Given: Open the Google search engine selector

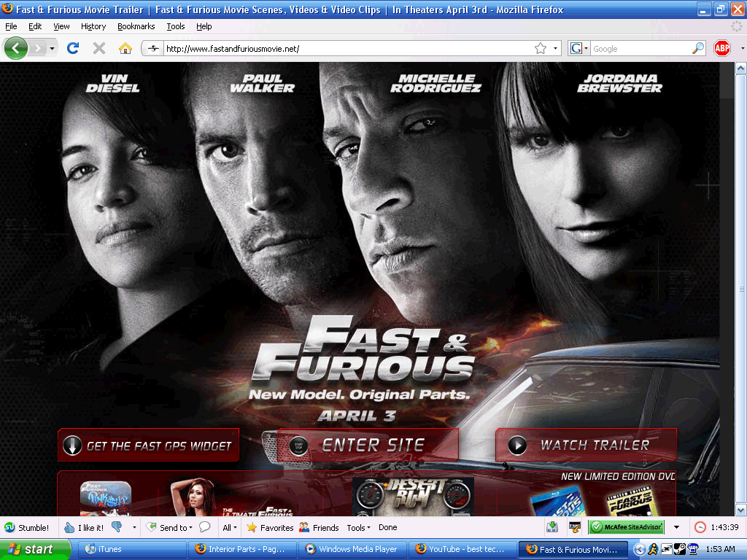Looking at the screenshot, I should (x=579, y=49).
